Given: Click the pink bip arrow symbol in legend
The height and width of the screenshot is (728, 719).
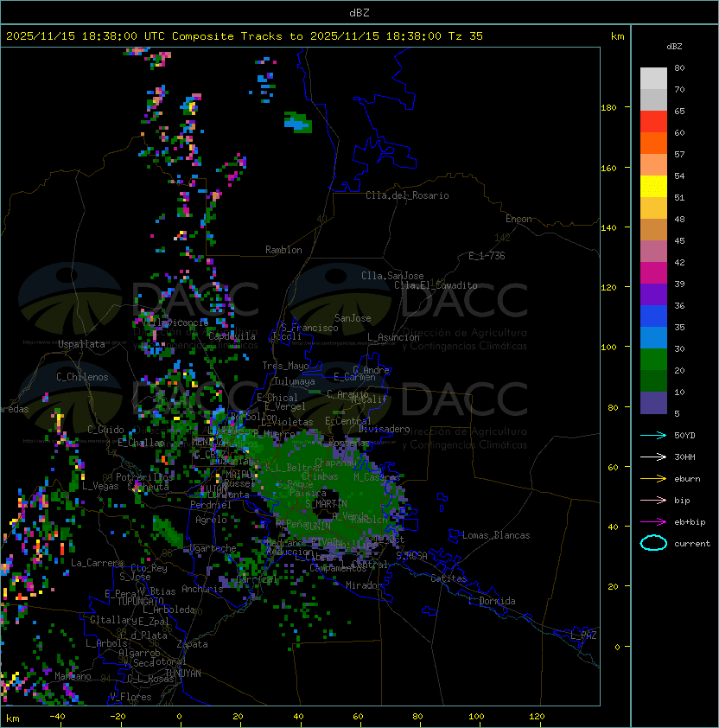Looking at the screenshot, I should pyautogui.click(x=653, y=500).
